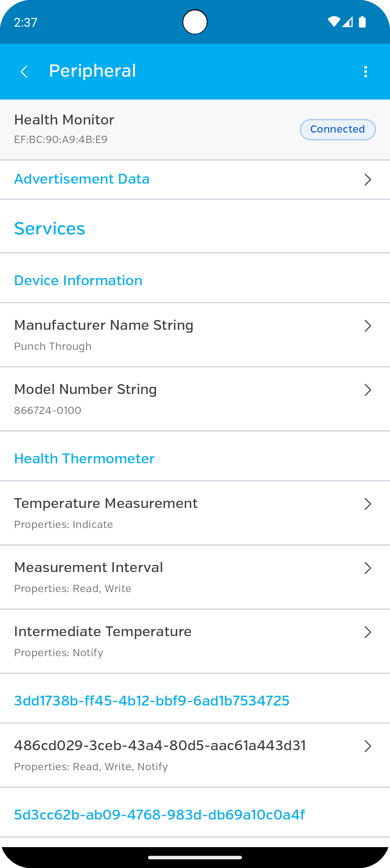Tap the battery status icon
Image resolution: width=390 pixels, height=868 pixels.
click(x=362, y=22)
